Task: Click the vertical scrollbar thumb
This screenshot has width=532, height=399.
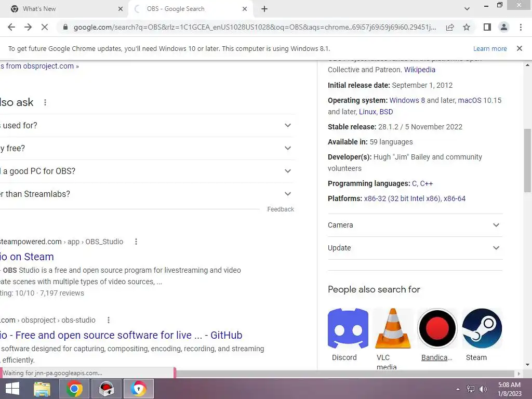Action: [527, 161]
